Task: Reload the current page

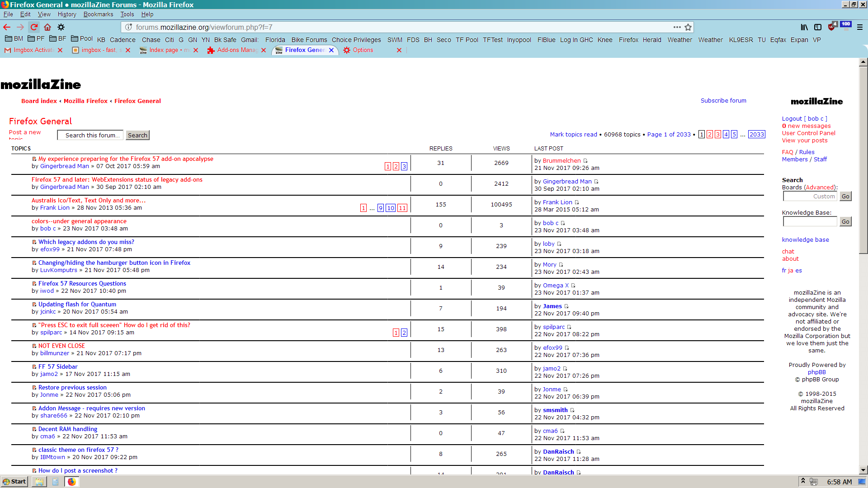Action: [34, 27]
